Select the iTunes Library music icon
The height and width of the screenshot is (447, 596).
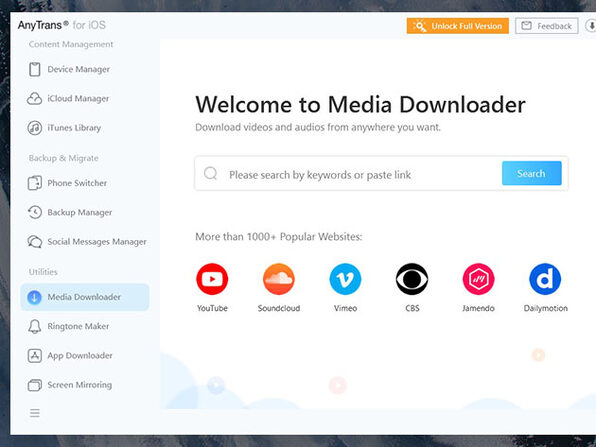coord(35,128)
